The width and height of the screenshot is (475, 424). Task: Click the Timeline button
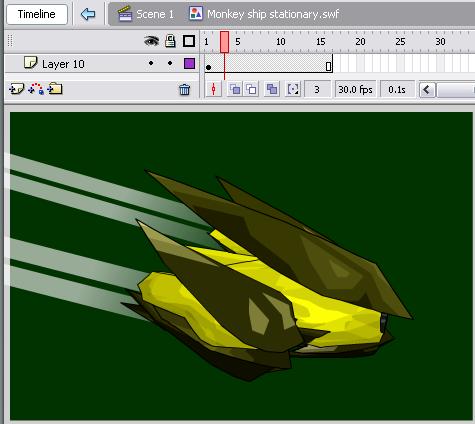[x=37, y=14]
